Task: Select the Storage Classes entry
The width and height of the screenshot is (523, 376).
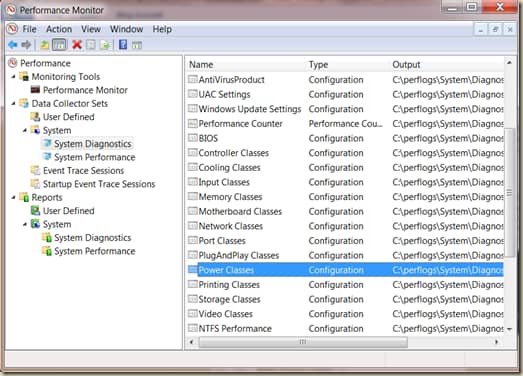Action: click(346, 299)
